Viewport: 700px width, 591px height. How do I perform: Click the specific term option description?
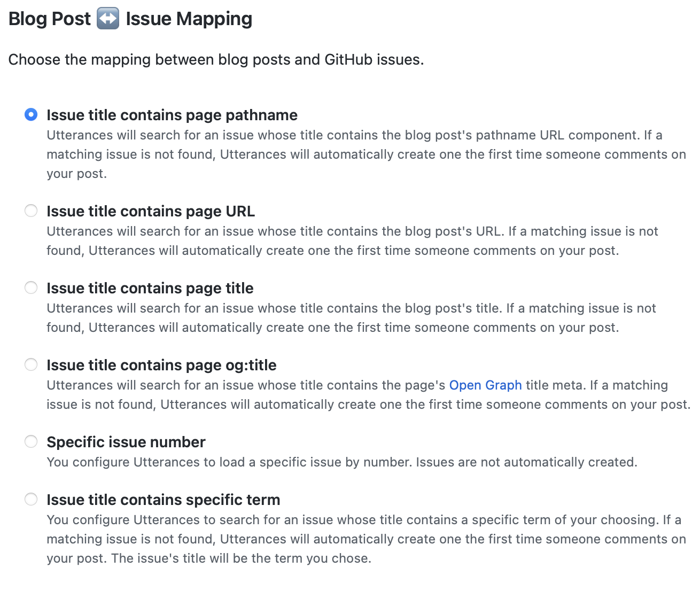(366, 539)
